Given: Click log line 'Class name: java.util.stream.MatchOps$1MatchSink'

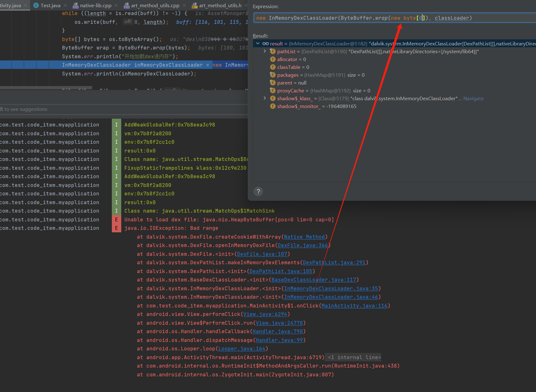Looking at the screenshot, I should [199, 211].
